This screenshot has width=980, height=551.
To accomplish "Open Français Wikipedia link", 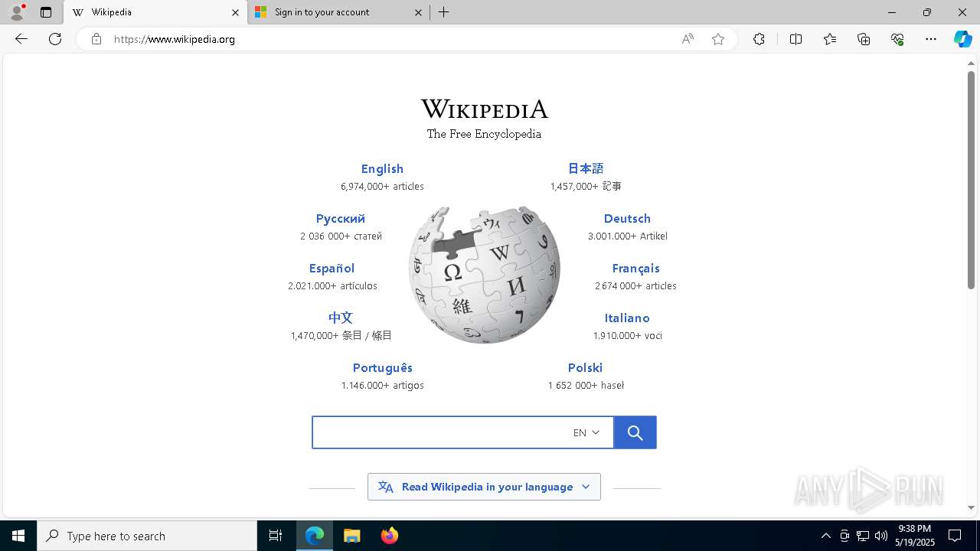I will tap(635, 269).
